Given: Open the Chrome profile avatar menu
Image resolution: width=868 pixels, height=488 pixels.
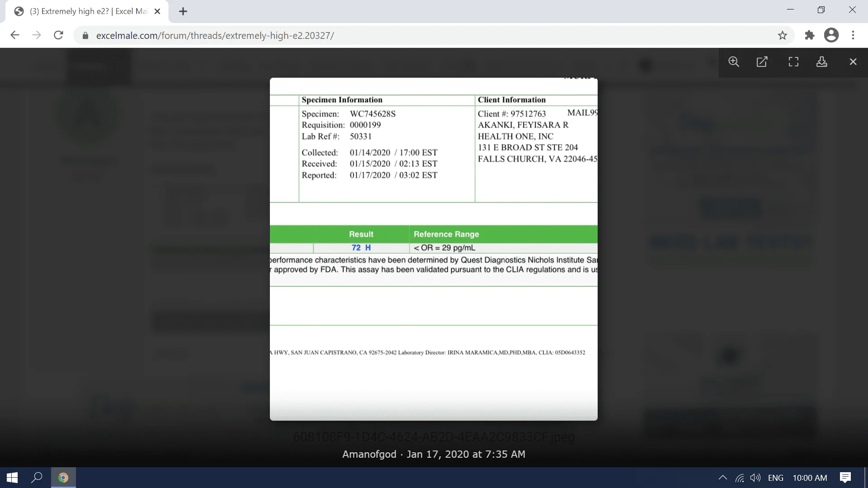Looking at the screenshot, I should tap(831, 35).
